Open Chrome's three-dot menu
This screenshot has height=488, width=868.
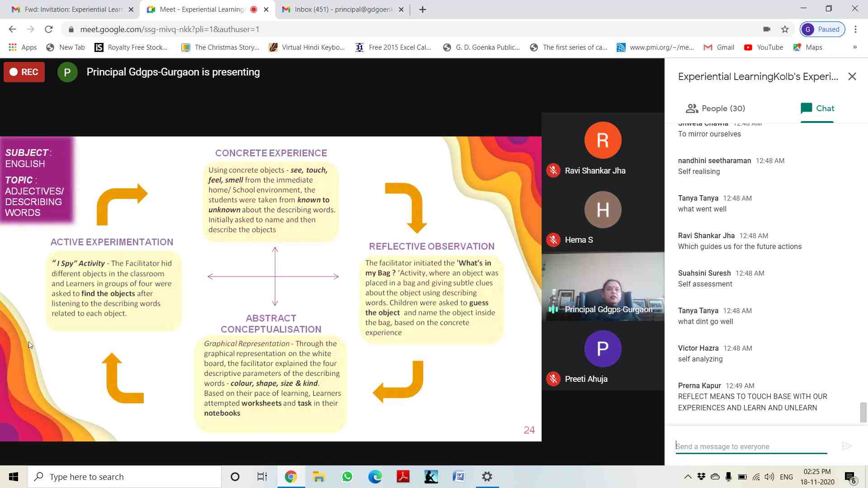coord(855,29)
